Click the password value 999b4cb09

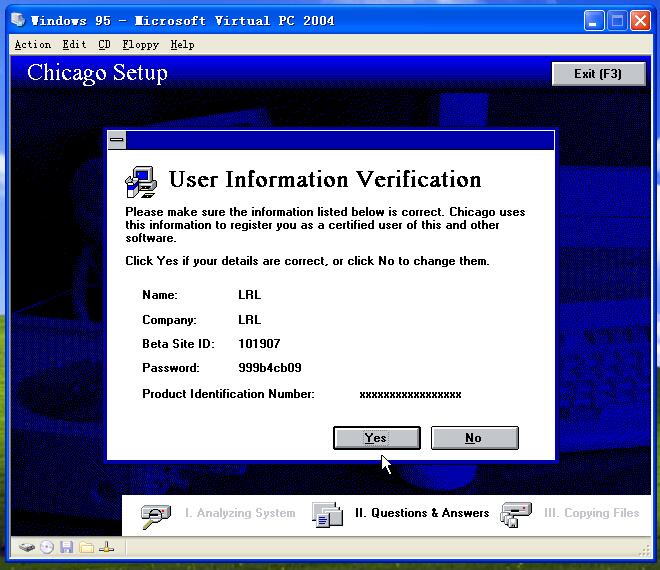270,368
